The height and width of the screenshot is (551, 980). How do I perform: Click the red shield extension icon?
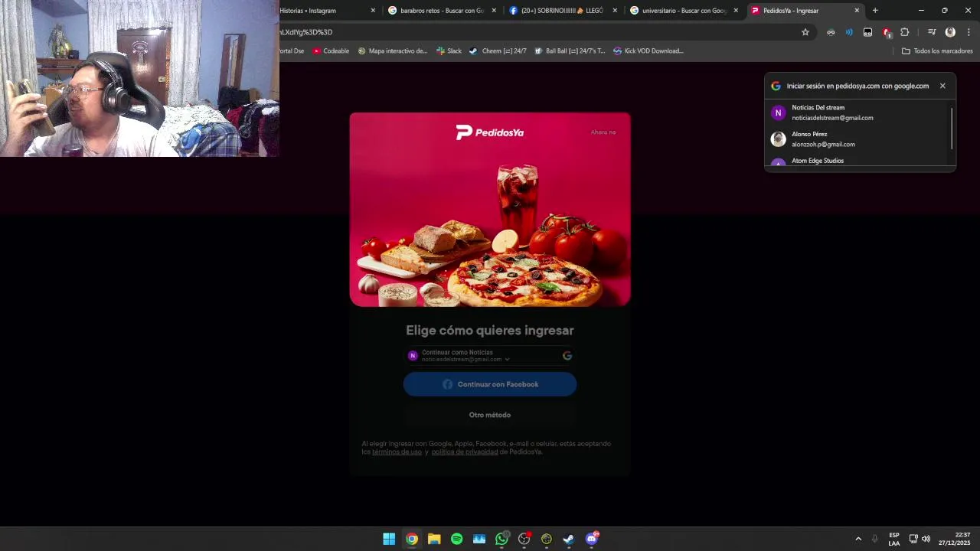[887, 32]
